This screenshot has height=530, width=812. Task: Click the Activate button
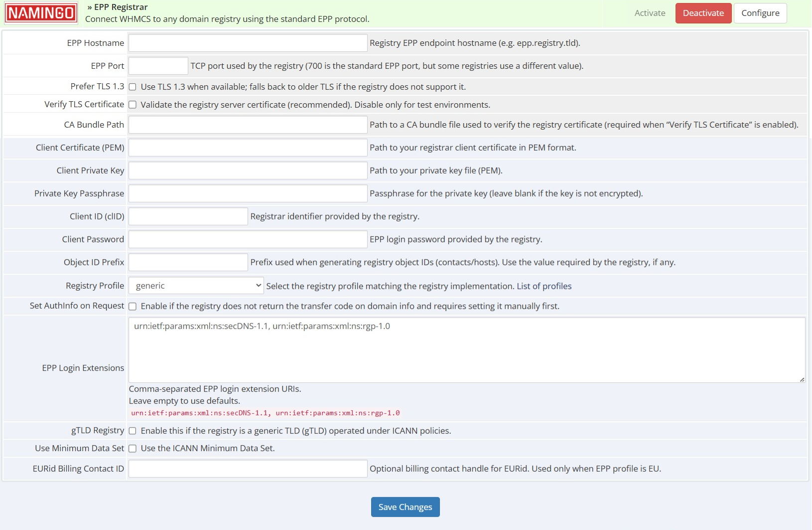point(650,13)
